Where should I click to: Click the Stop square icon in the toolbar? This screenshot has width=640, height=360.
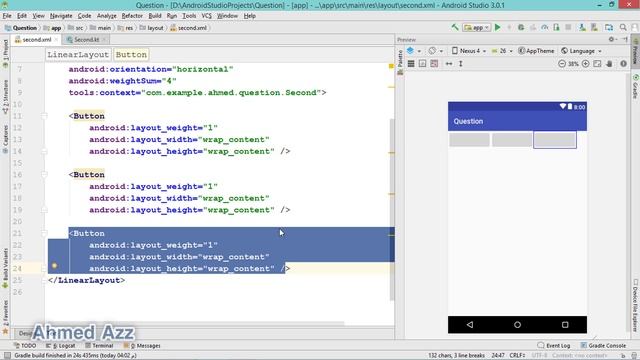[568, 27]
